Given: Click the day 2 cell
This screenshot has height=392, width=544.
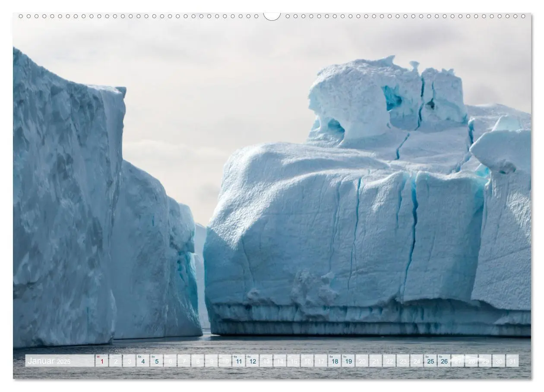Looking at the screenshot, I should pos(116,361).
